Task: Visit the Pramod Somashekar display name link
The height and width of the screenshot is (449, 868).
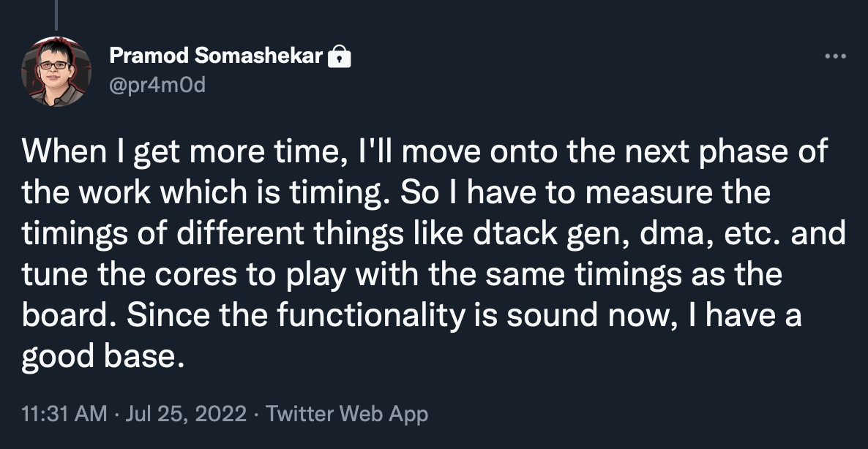Action: tap(216, 56)
